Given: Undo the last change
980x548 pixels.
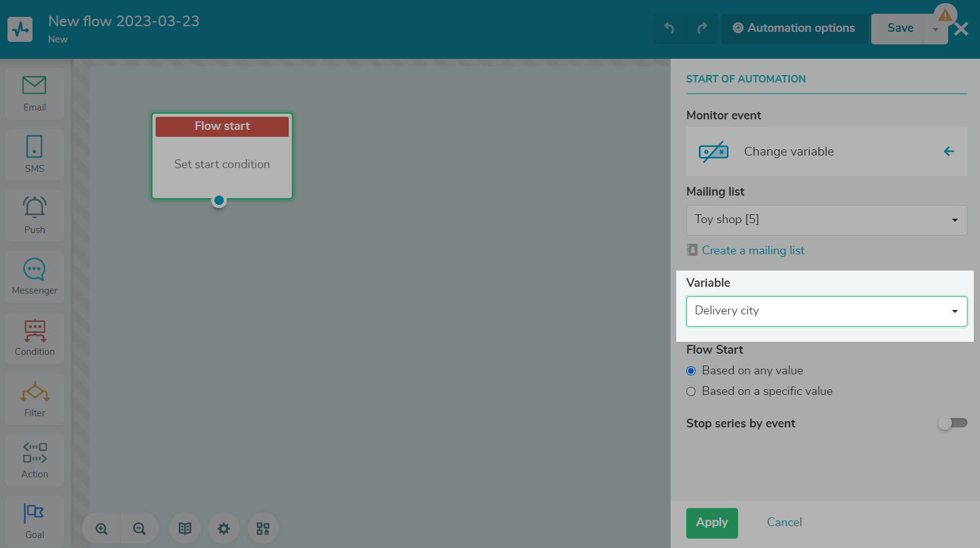Looking at the screenshot, I should coord(669,28).
